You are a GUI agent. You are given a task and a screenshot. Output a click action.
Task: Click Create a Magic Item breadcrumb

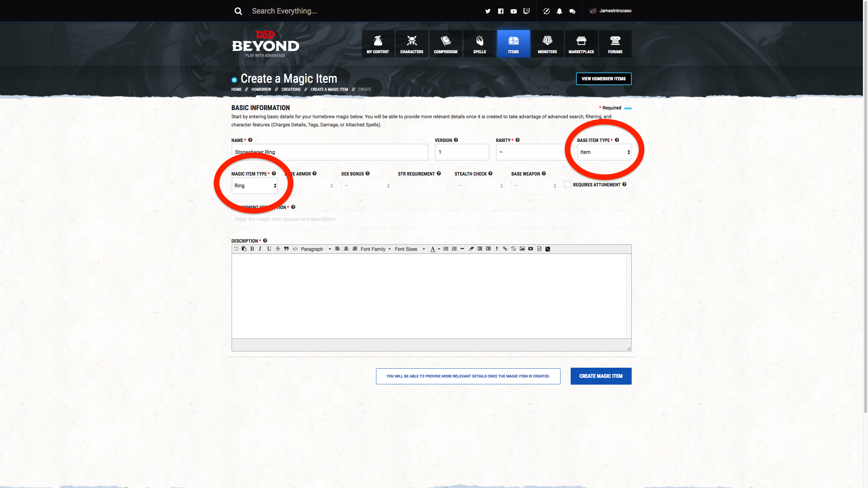pyautogui.click(x=329, y=89)
